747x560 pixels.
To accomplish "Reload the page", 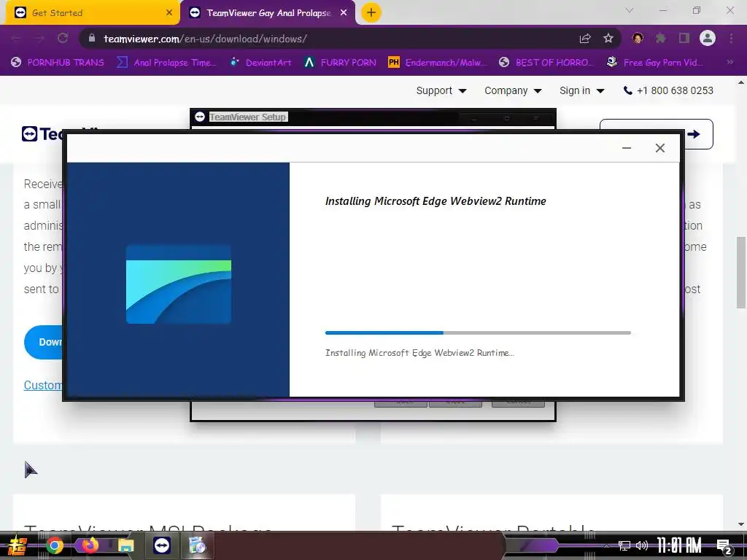I will (x=63, y=38).
